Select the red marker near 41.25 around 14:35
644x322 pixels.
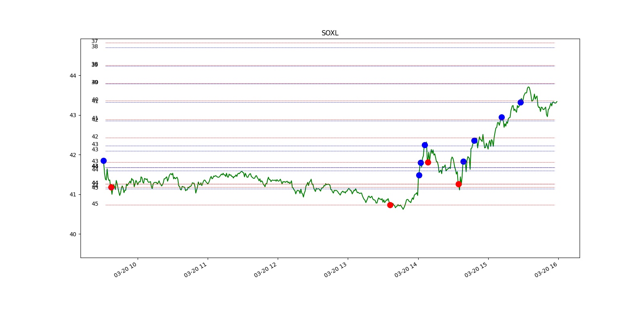coord(458,184)
